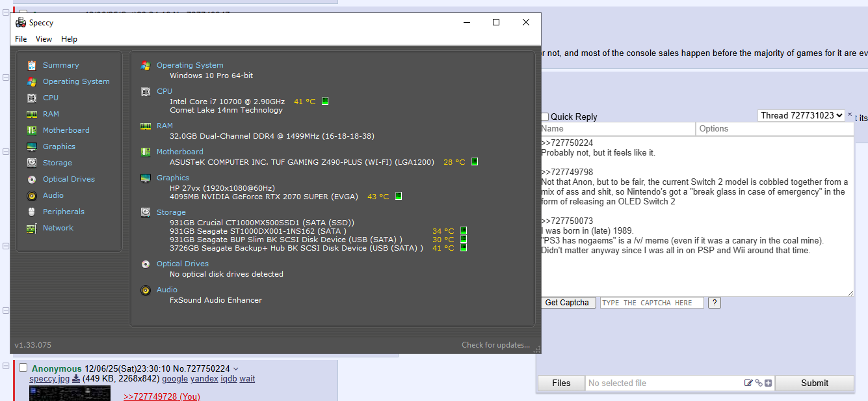Image resolution: width=868 pixels, height=401 pixels.
Task: Click the Optical Drives disc icon in sidebar
Action: click(x=31, y=179)
